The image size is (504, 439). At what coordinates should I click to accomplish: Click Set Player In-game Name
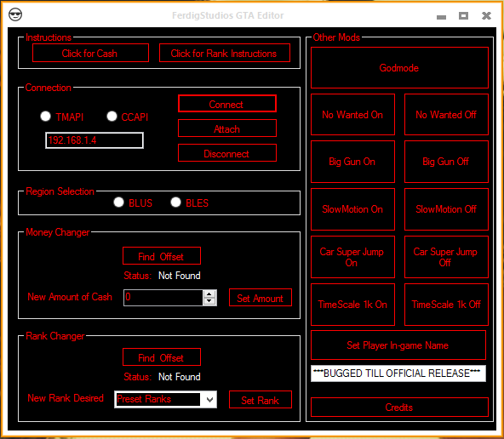click(x=398, y=345)
